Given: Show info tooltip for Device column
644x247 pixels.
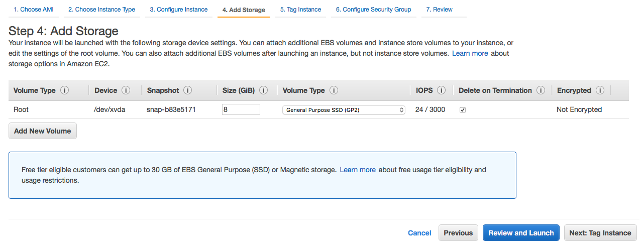Looking at the screenshot, I should coord(126,90).
